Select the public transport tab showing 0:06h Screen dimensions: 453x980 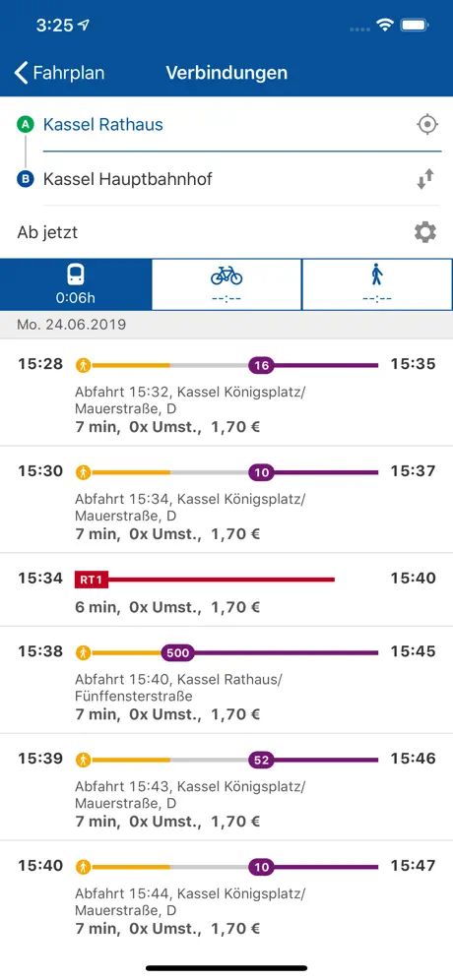[x=76, y=284]
